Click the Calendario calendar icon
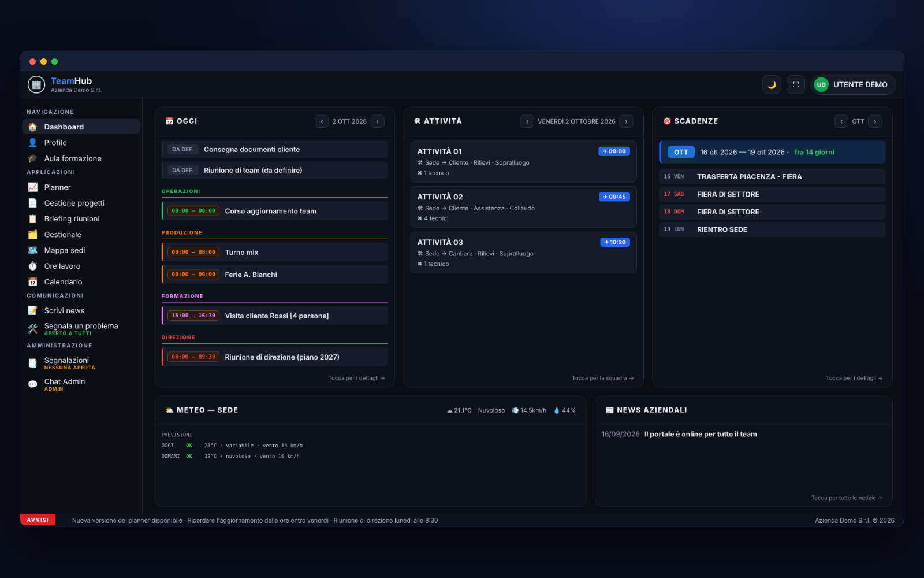The image size is (924, 578). (x=33, y=282)
